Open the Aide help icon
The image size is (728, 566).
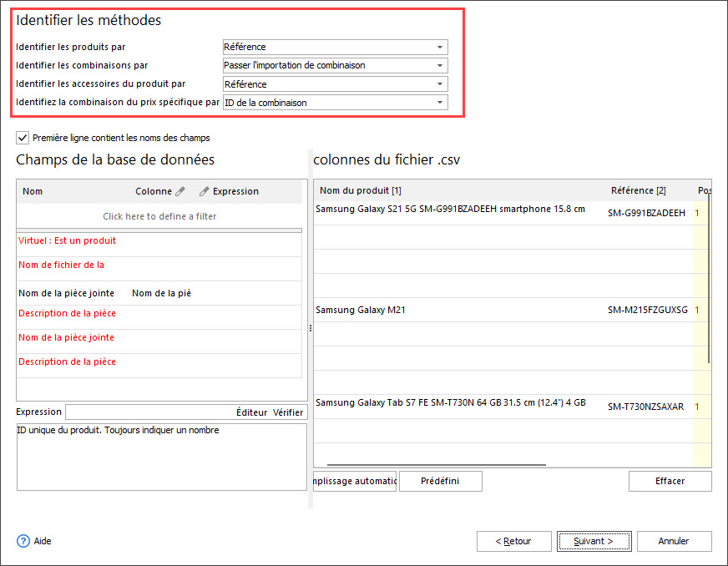[x=23, y=541]
